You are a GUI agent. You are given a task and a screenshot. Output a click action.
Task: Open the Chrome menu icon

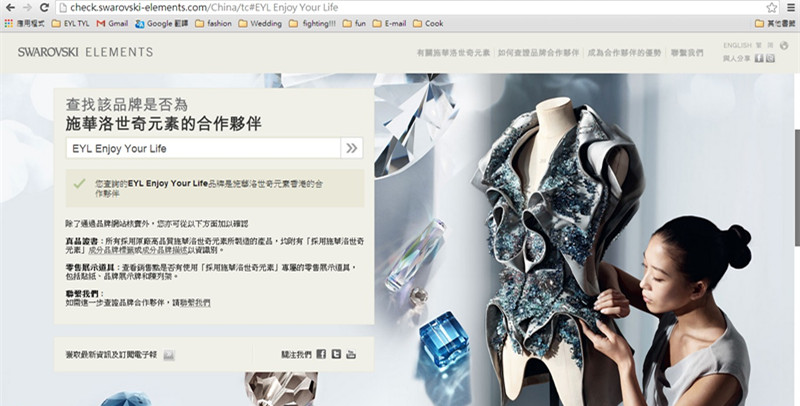(x=791, y=8)
